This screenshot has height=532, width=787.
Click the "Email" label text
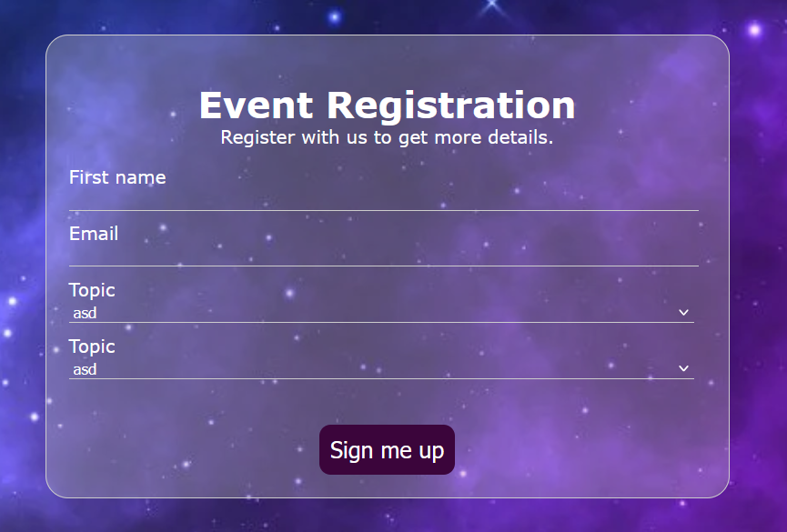pos(94,234)
